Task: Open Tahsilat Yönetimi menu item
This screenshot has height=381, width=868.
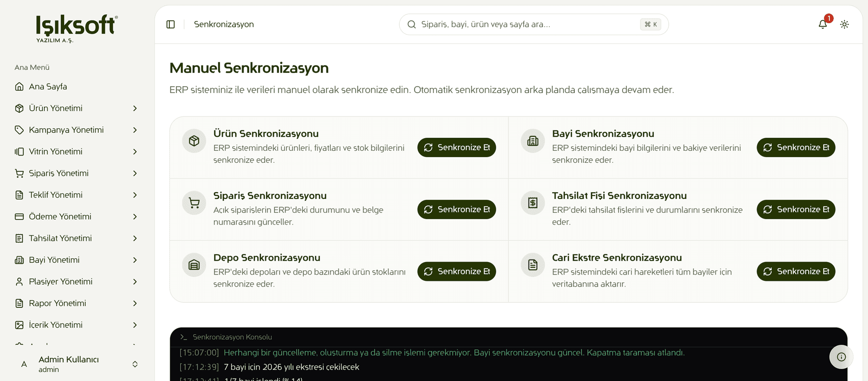Action: pos(77,238)
